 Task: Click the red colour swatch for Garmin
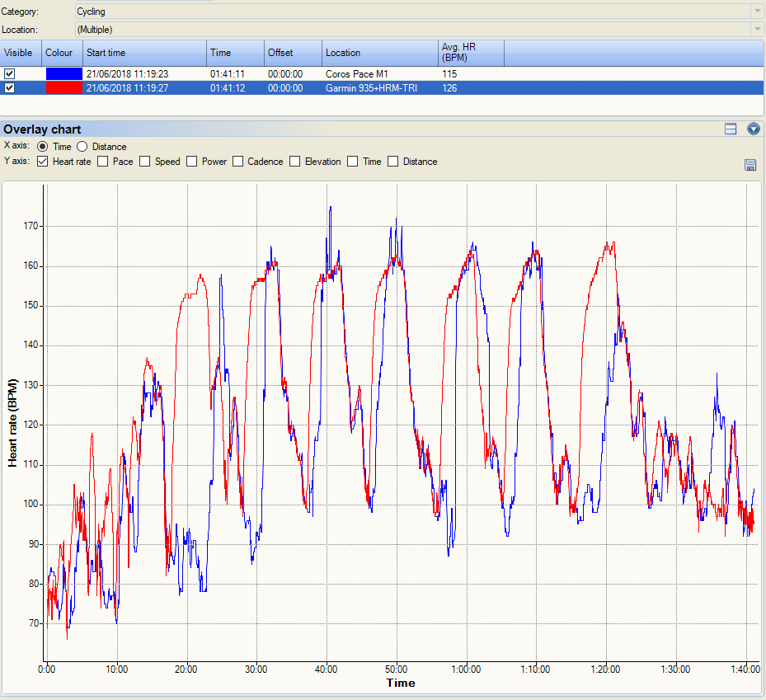coord(63,88)
